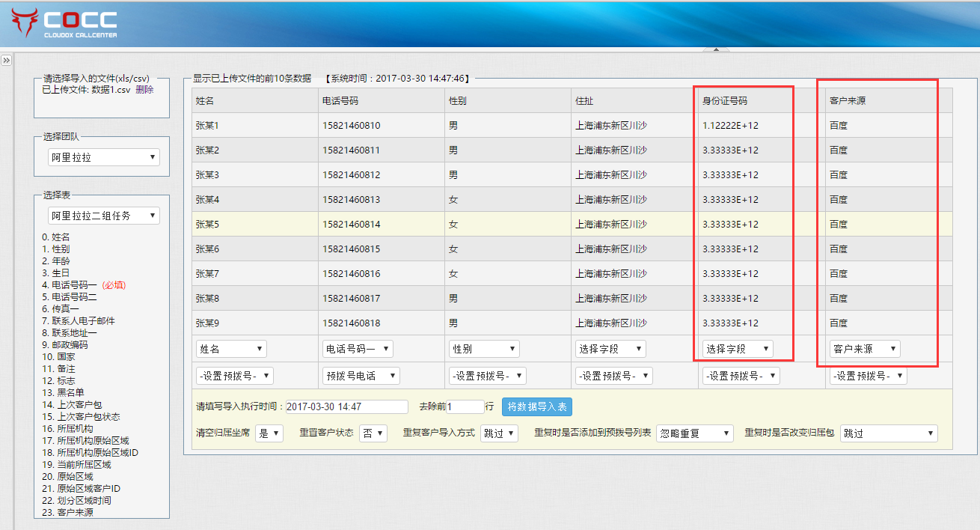Collapse the top header banner arrow
The height and width of the screenshot is (530, 980).
tap(716, 50)
